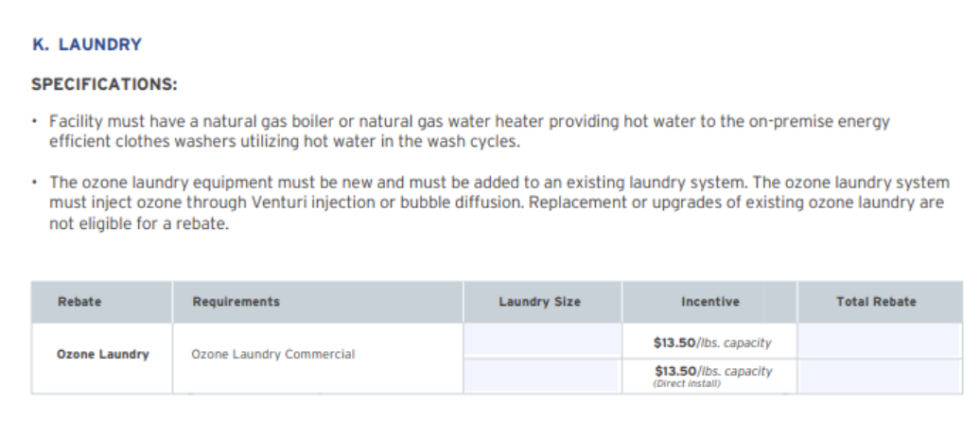Click the Ozone Laundry Commercial requirement text
This screenshot has width=980, height=422.
pos(272,355)
